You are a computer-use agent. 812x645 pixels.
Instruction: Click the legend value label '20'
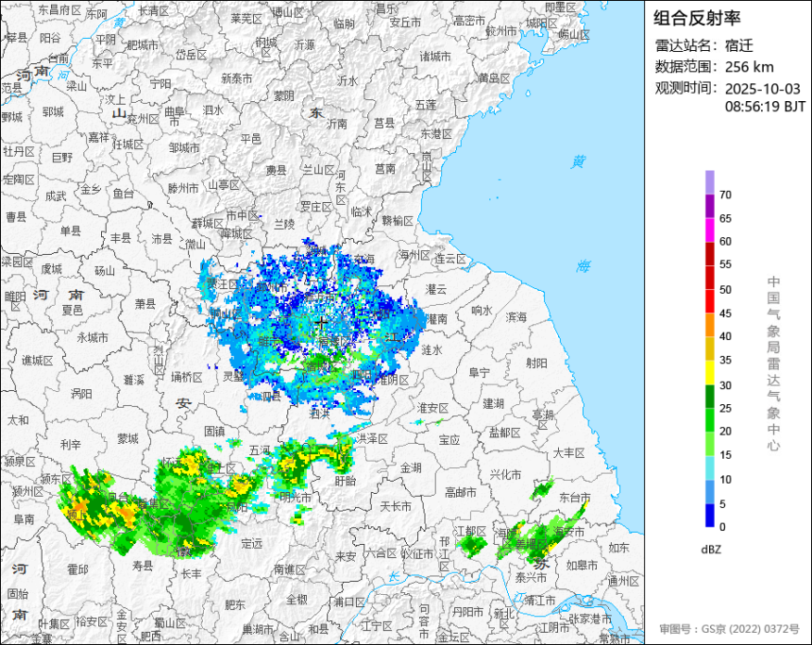pos(725,431)
